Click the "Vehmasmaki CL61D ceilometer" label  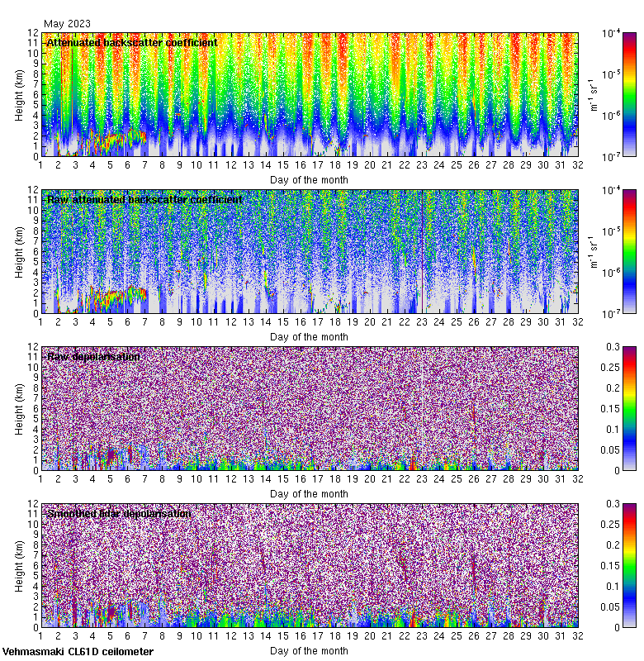(78, 652)
